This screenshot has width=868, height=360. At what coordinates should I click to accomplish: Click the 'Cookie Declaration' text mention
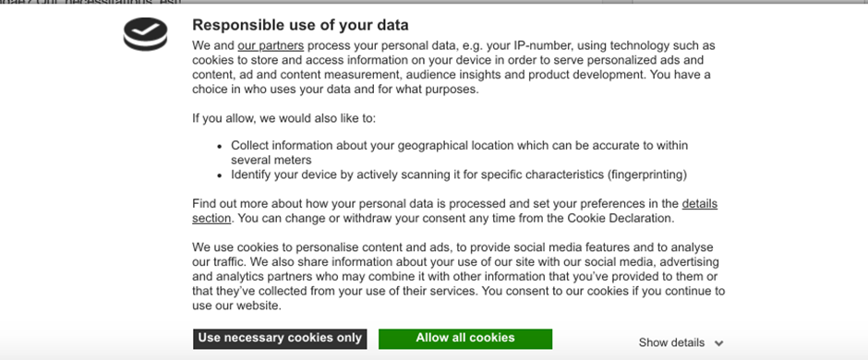[x=620, y=218]
